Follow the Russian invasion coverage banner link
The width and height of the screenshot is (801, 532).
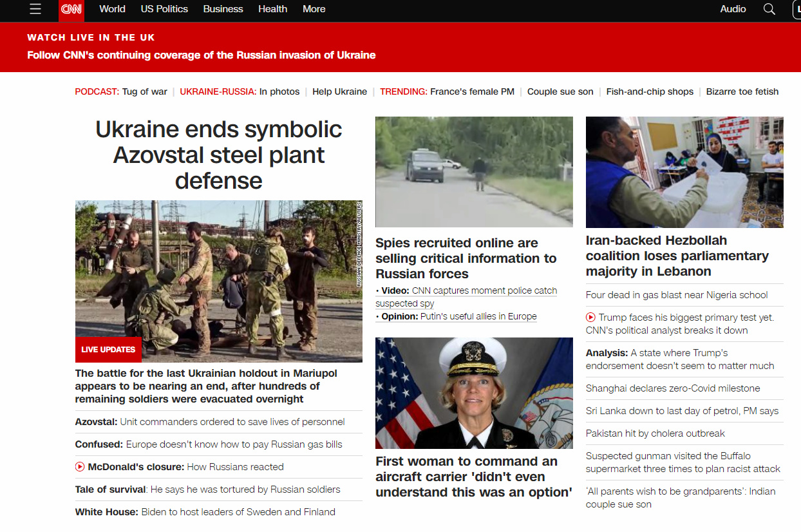(201, 55)
